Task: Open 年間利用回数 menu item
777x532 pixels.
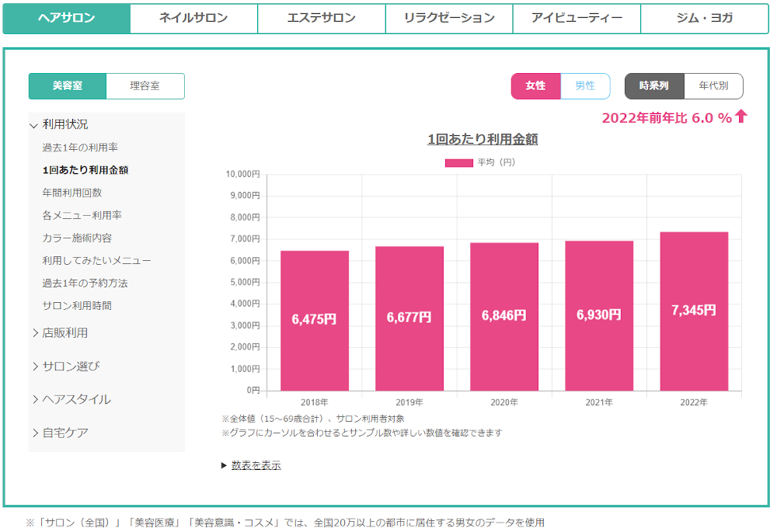Action: (71, 193)
